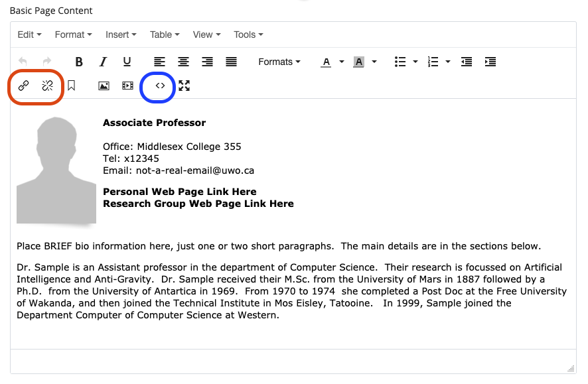Click the Personal Web Page Link Here text
The image size is (588, 384).
pos(179,192)
